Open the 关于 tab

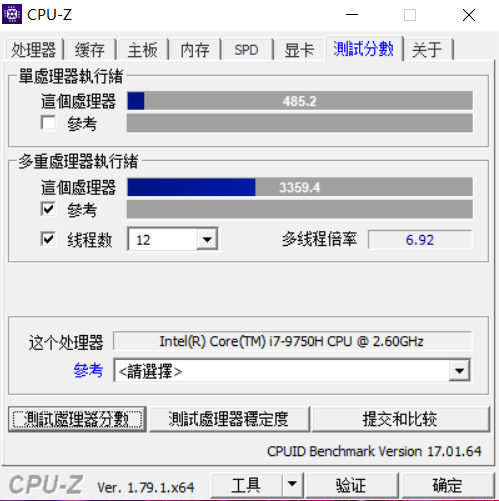tap(427, 50)
